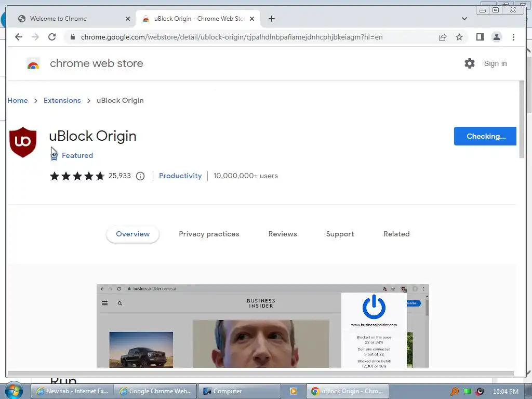Viewport: 532px width, 399px height.
Task: Open the Chrome side panel
Action: (480, 37)
